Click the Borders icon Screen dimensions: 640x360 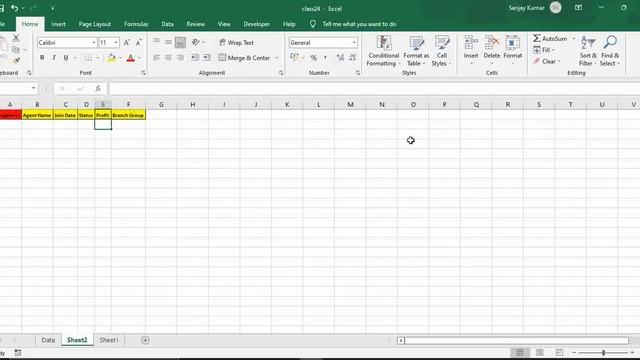pyautogui.click(x=88, y=58)
